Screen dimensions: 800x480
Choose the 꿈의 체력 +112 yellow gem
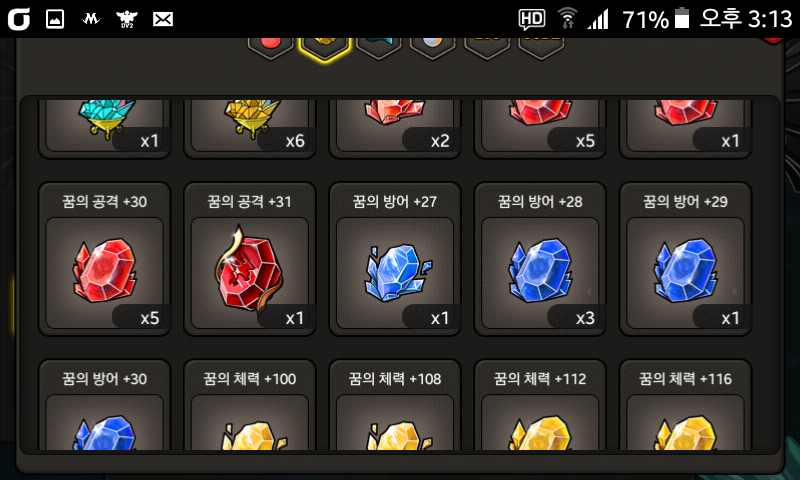pyautogui.click(x=540, y=405)
